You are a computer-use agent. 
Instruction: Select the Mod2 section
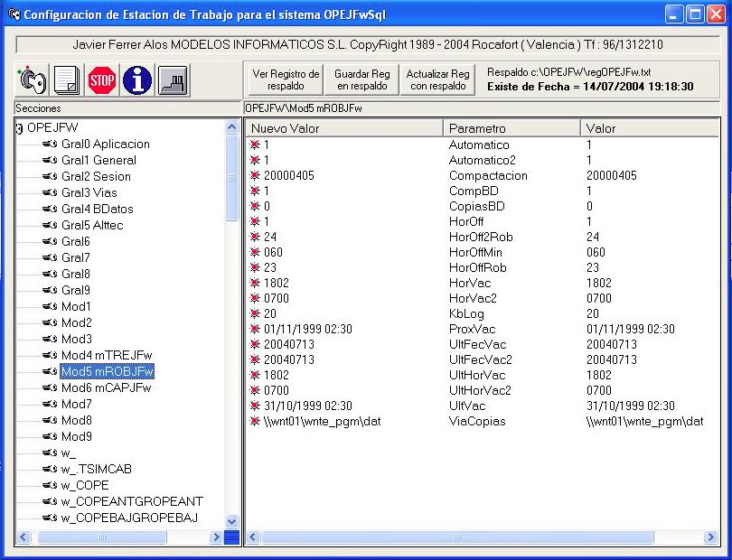[x=77, y=323]
